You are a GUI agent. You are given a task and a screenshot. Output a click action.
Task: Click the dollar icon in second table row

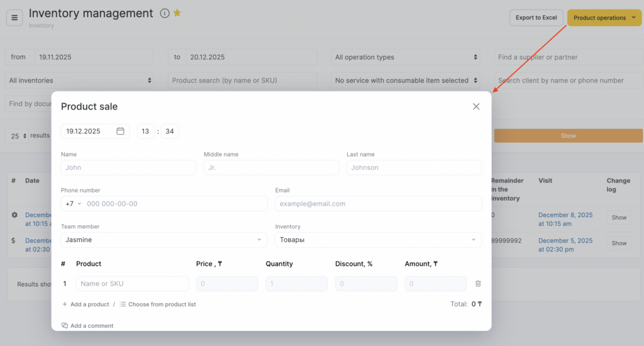tap(14, 241)
